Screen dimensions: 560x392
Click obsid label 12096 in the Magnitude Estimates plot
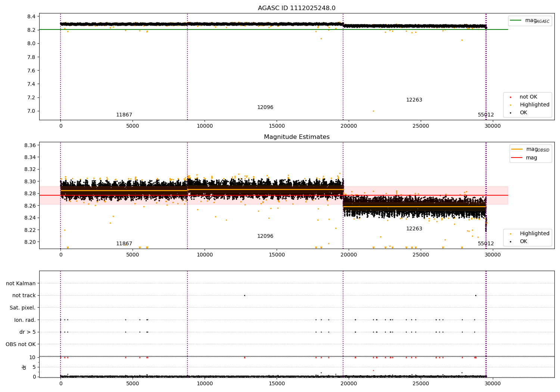click(x=265, y=236)
